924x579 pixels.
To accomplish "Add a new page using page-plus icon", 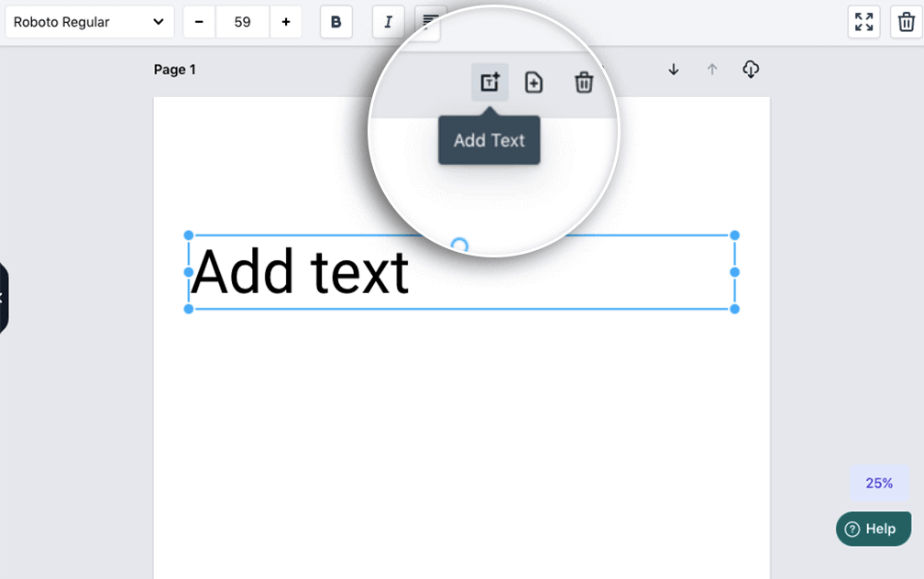I will (x=533, y=82).
